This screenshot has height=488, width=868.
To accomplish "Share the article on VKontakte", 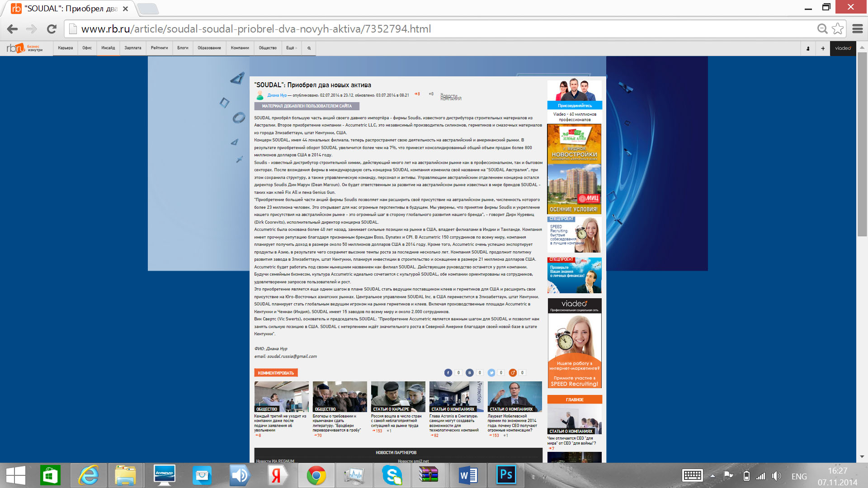I will pyautogui.click(x=470, y=373).
